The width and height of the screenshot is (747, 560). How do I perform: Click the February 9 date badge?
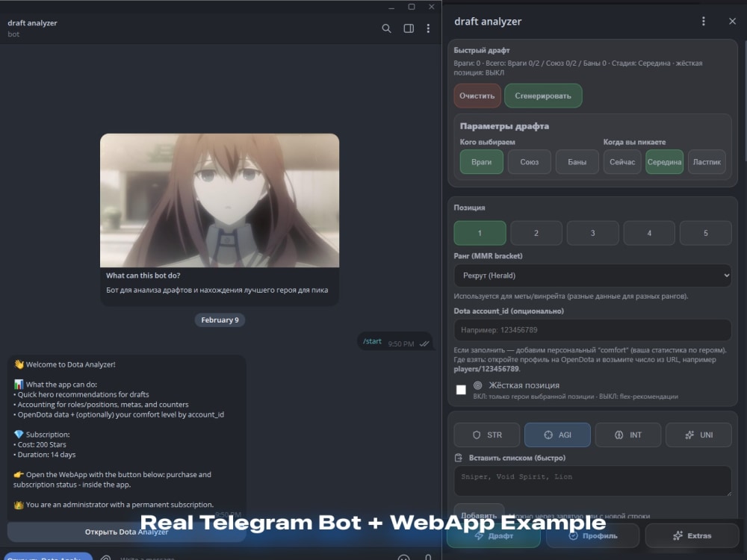click(220, 320)
